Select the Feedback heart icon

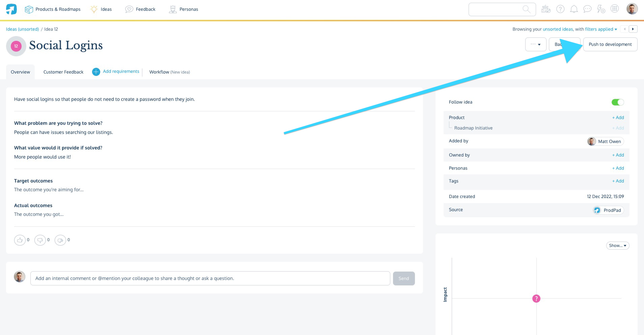pos(129,9)
